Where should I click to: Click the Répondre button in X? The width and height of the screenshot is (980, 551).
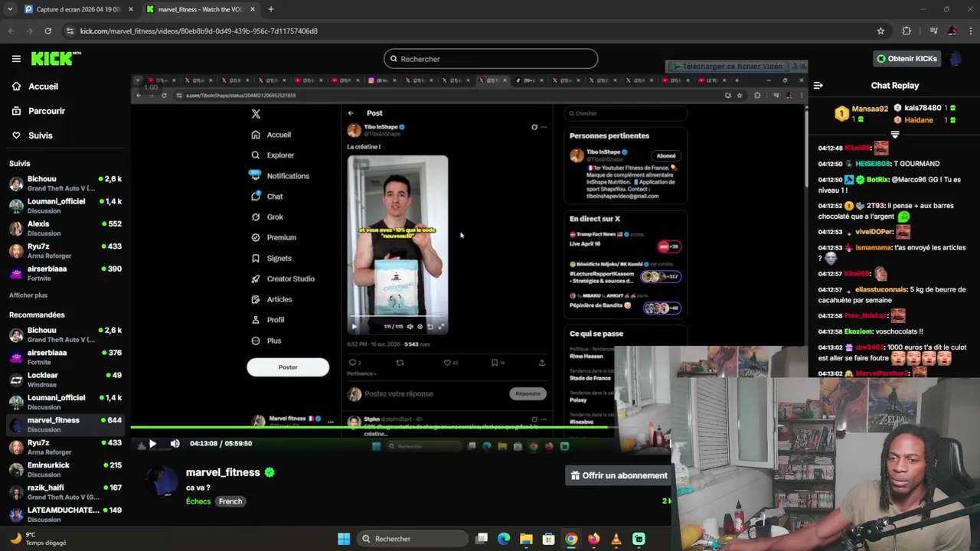coord(528,393)
